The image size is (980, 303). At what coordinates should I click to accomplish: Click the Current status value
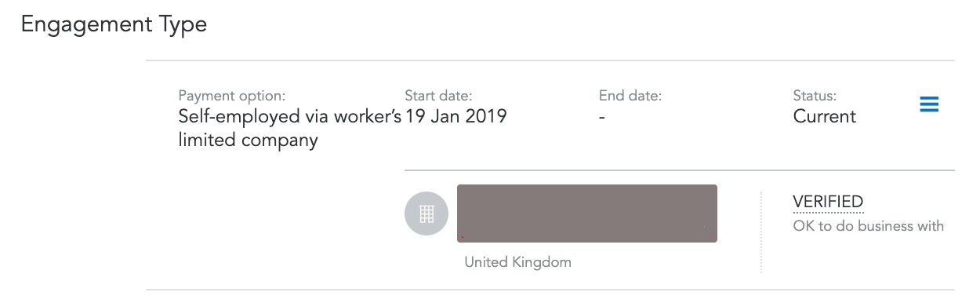tap(825, 117)
